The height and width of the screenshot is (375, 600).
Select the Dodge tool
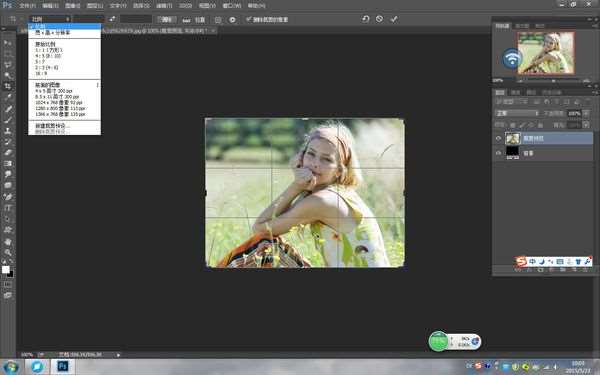(8, 186)
